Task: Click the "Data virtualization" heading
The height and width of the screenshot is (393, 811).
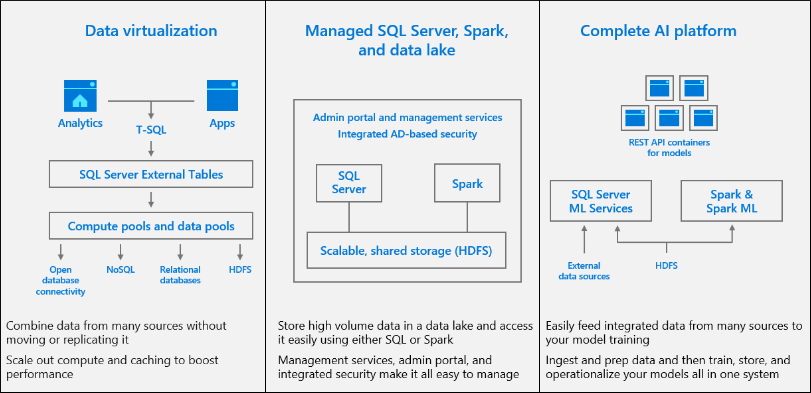Action: (151, 31)
